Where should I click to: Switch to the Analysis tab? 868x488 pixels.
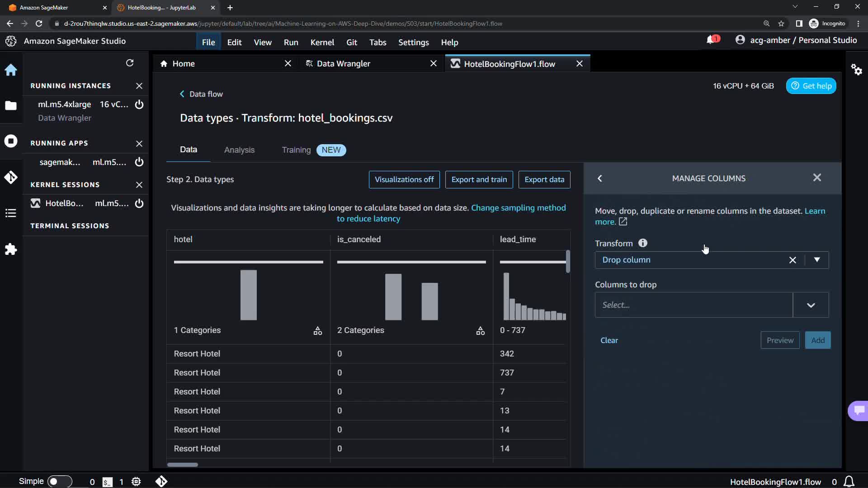click(239, 150)
